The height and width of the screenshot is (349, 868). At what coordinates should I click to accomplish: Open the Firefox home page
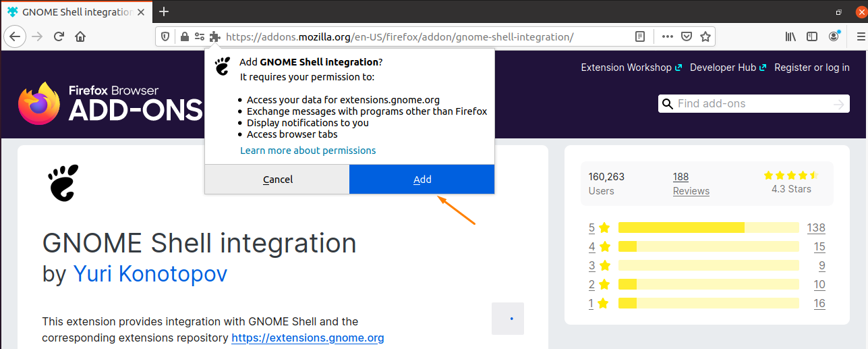80,36
